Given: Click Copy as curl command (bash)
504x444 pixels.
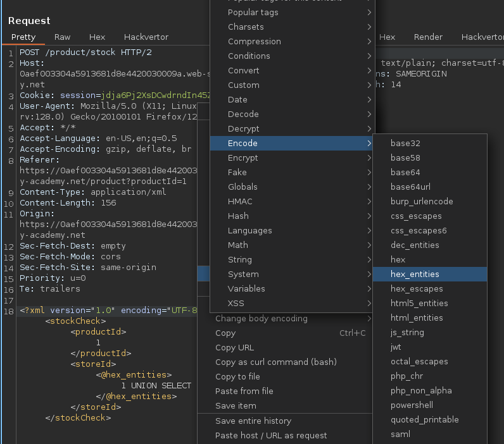Looking at the screenshot, I should point(275,362).
